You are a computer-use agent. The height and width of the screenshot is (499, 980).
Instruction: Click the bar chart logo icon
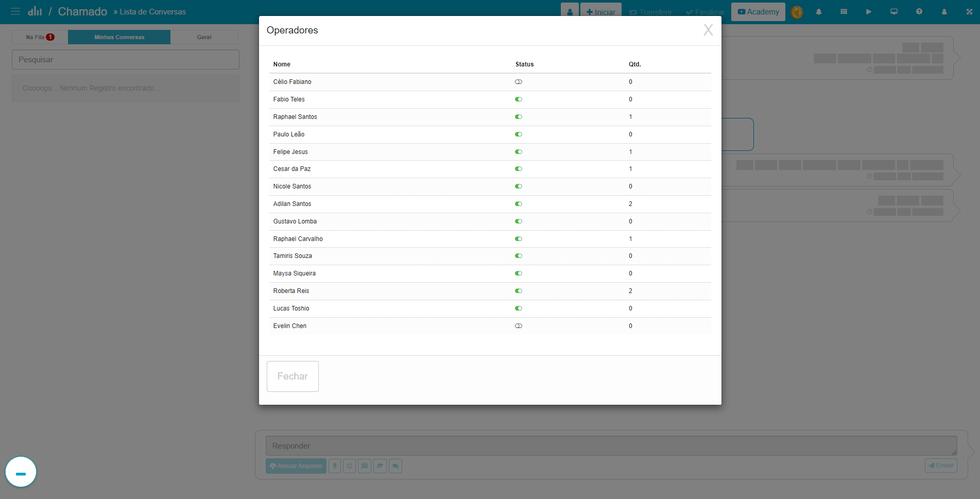pyautogui.click(x=35, y=11)
